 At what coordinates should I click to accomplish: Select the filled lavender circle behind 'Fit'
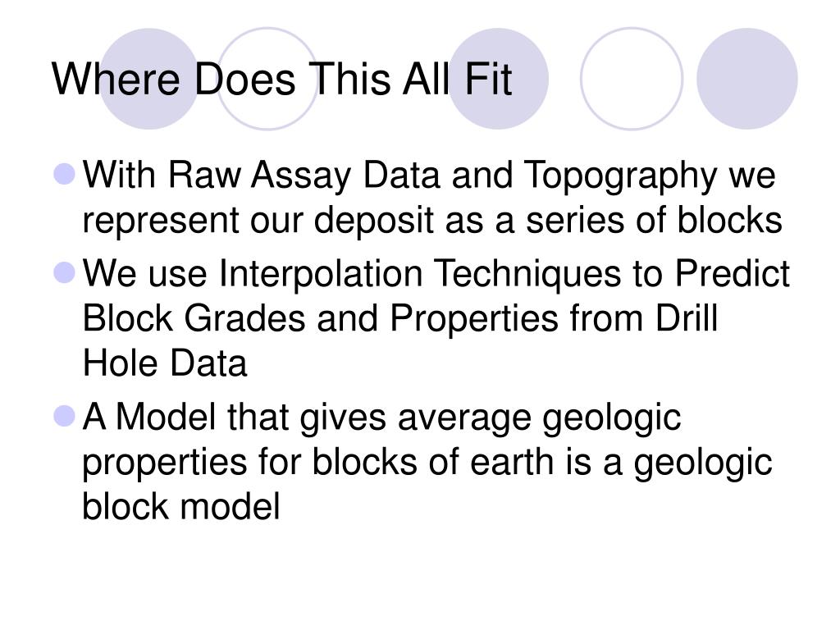(498, 79)
